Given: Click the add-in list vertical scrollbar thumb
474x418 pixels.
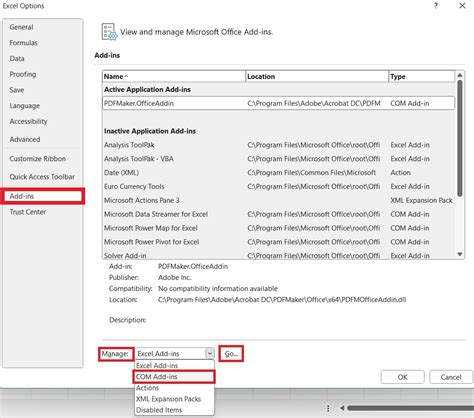Looking at the screenshot, I should (x=460, y=138).
